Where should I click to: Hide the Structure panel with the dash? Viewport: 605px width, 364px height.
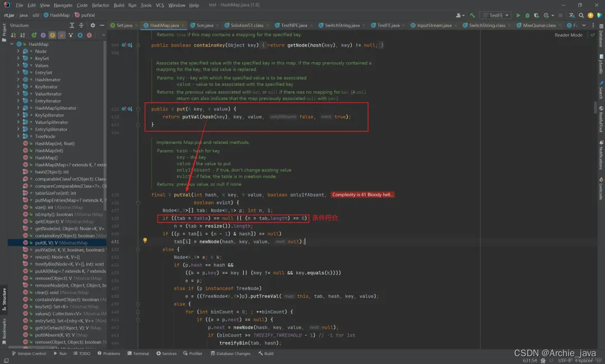point(102,25)
